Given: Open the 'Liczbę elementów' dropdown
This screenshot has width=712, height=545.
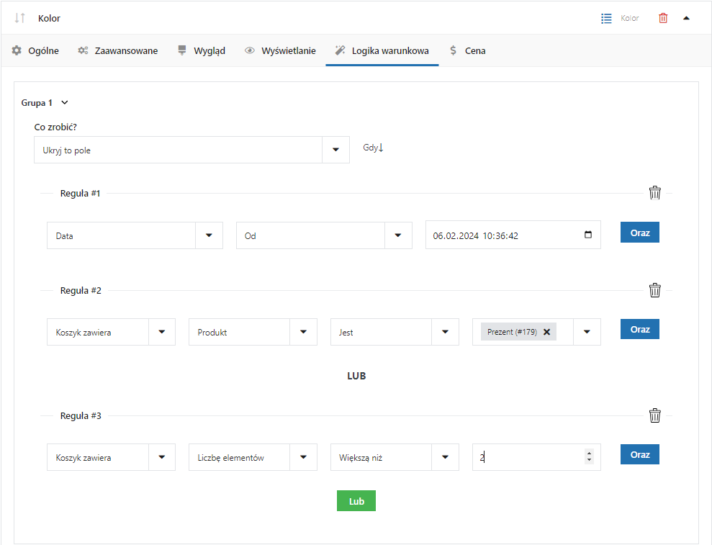Looking at the screenshot, I should [253, 457].
